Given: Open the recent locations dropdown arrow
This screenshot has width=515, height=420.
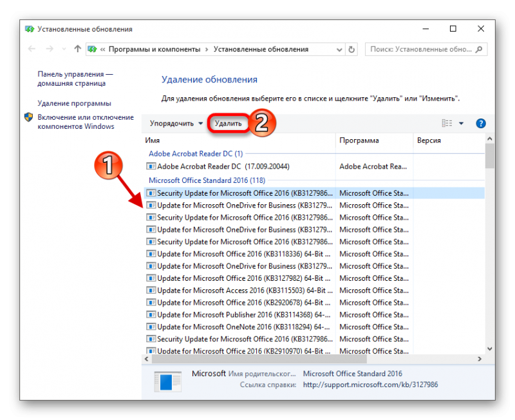Looking at the screenshot, I should pos(64,50).
